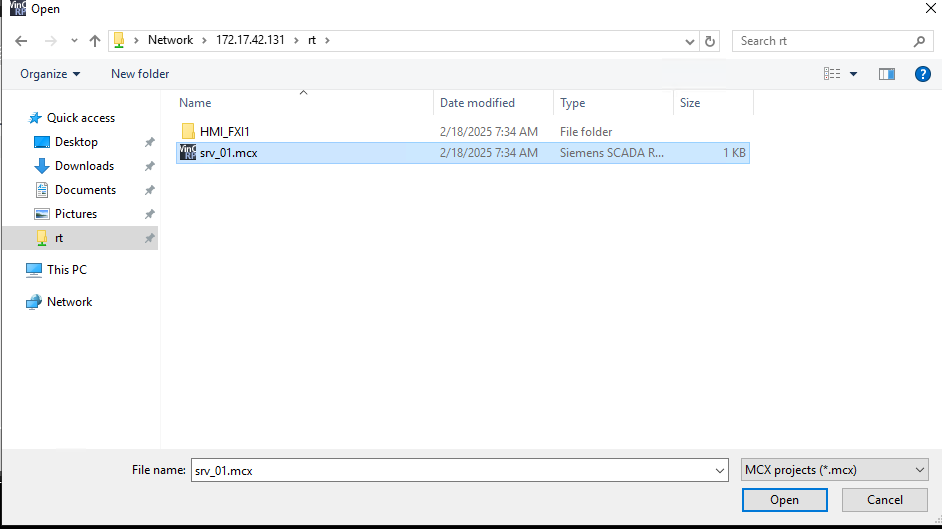Sort by the Type column
This screenshot has height=529, width=942.
click(573, 103)
